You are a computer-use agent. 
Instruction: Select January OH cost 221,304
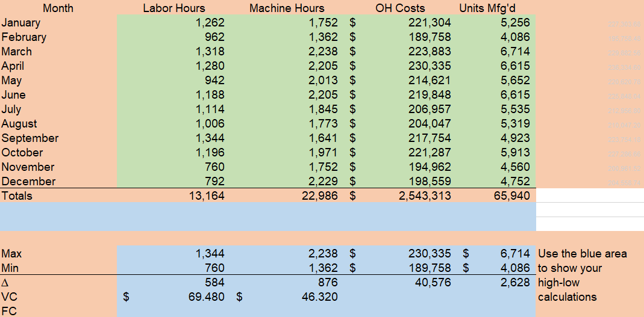pyautogui.click(x=430, y=22)
